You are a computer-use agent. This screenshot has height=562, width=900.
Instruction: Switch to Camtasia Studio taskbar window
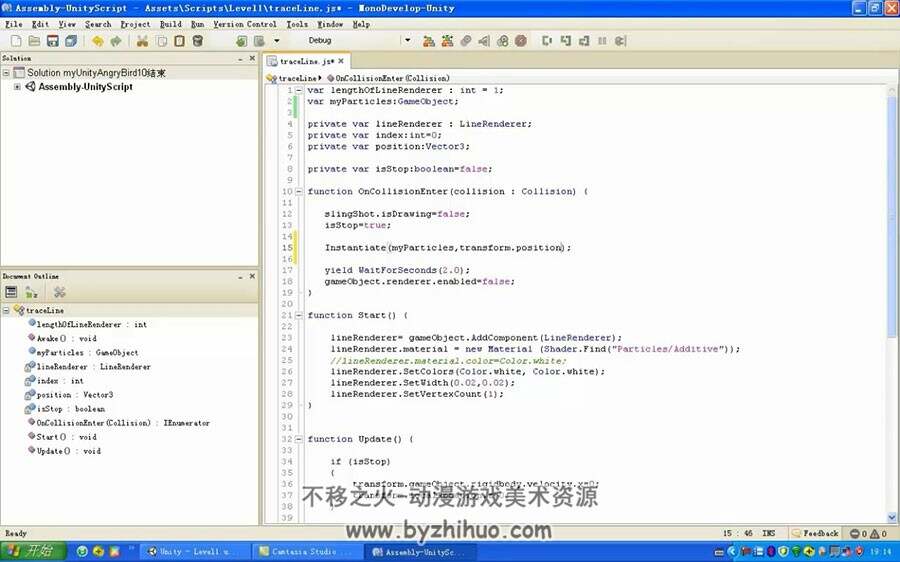(x=308, y=552)
